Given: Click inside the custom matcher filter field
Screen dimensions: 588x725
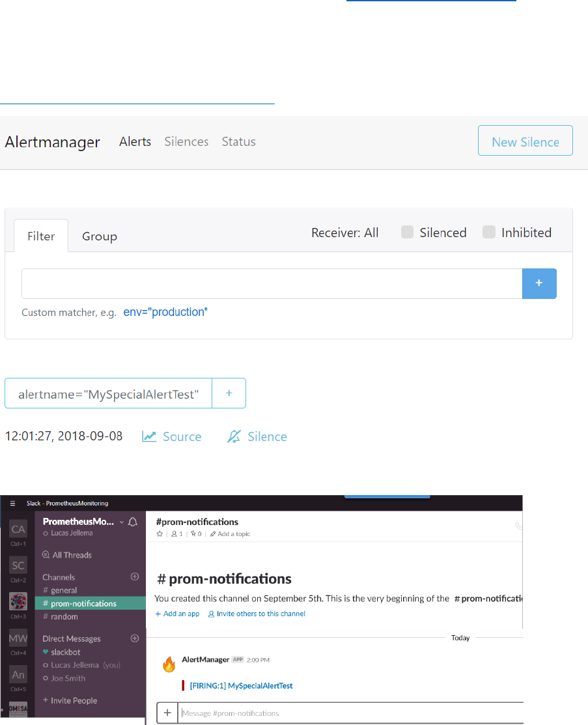Looking at the screenshot, I should click(272, 283).
